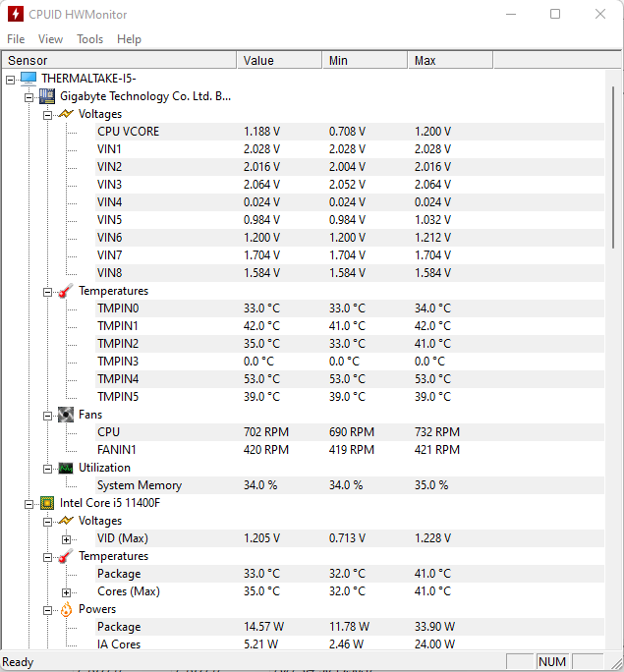This screenshot has width=624, height=672.
Task: Click the Powers flame icon
Action: pyautogui.click(x=66, y=609)
